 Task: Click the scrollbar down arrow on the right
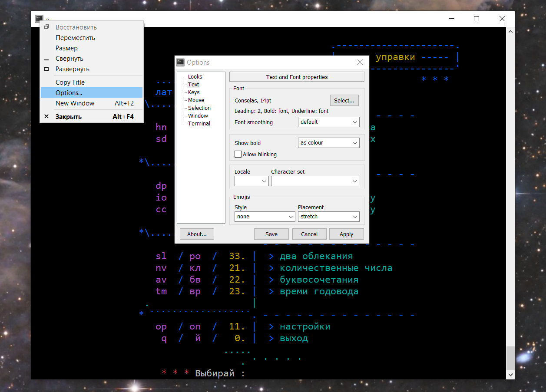510,374
